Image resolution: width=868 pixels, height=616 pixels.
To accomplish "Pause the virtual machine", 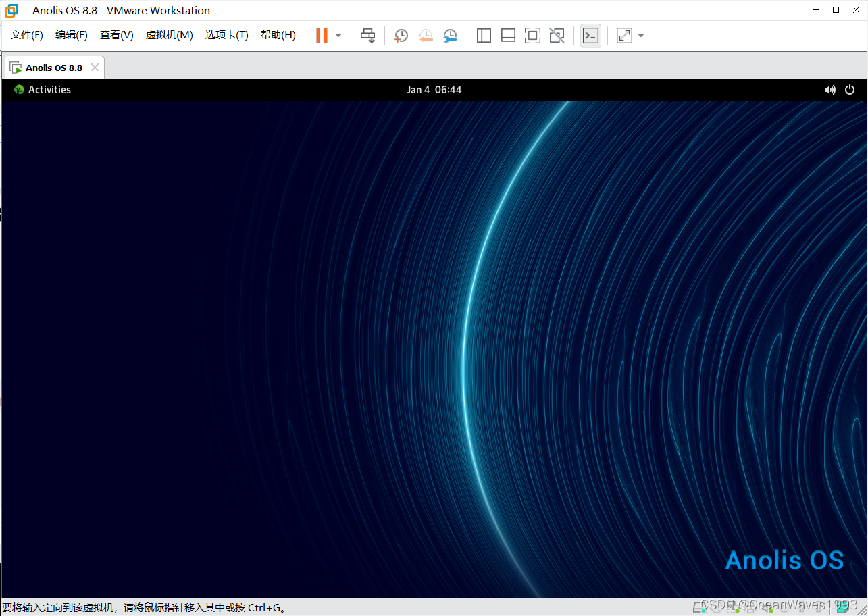I will click(x=322, y=35).
